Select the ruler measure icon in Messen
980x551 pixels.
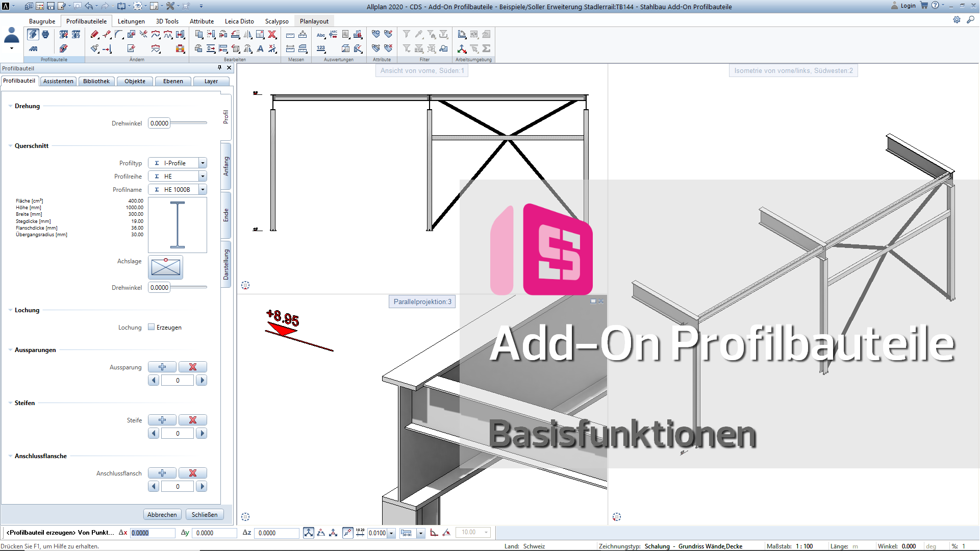tap(290, 35)
